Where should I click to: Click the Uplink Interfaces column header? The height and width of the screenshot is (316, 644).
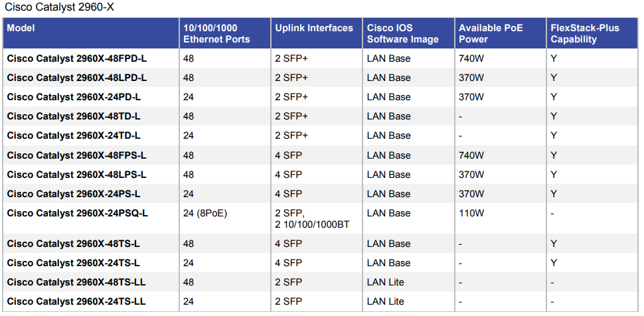(x=314, y=29)
